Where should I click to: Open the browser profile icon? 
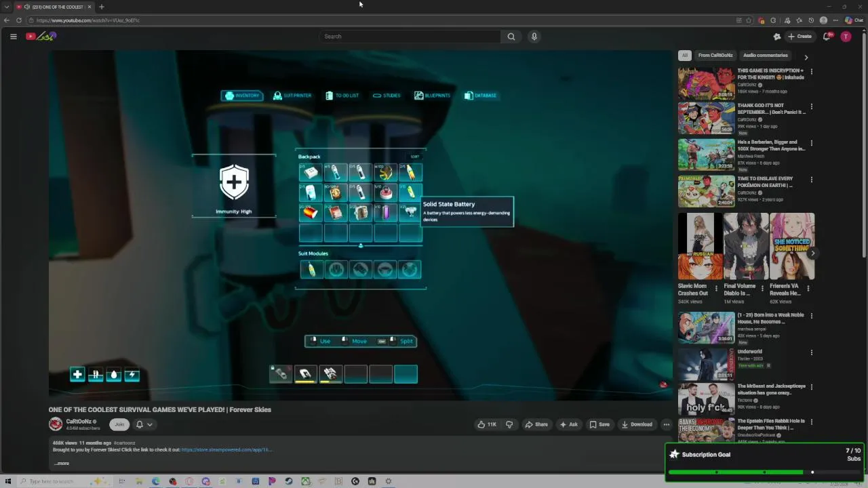click(x=823, y=20)
